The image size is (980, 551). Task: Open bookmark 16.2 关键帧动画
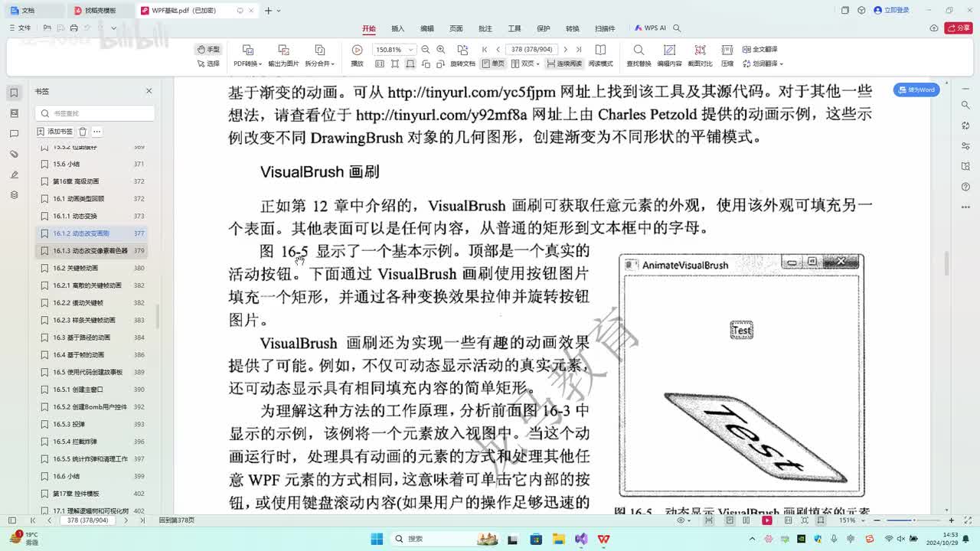92,268
